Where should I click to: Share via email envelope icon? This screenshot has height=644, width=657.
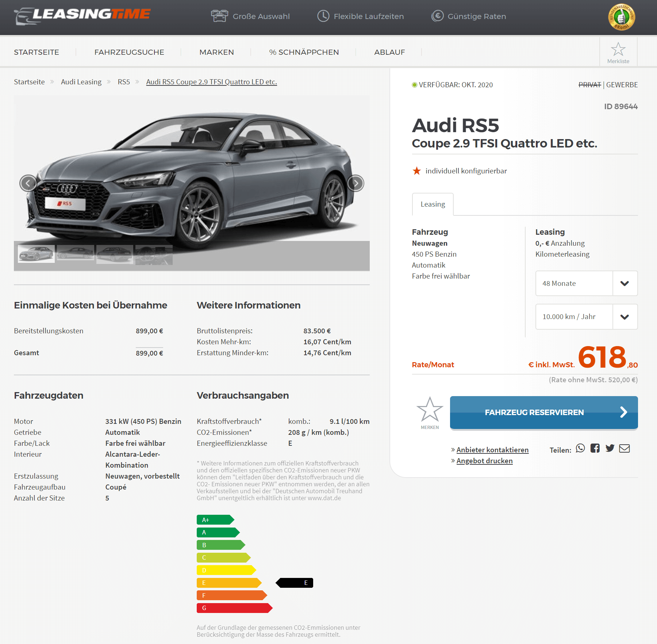tap(625, 448)
